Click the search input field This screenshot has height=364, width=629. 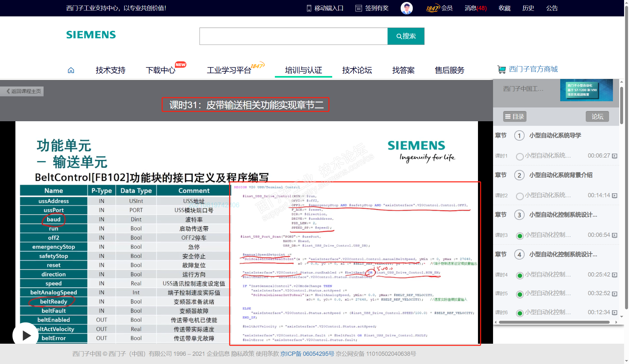pos(293,36)
